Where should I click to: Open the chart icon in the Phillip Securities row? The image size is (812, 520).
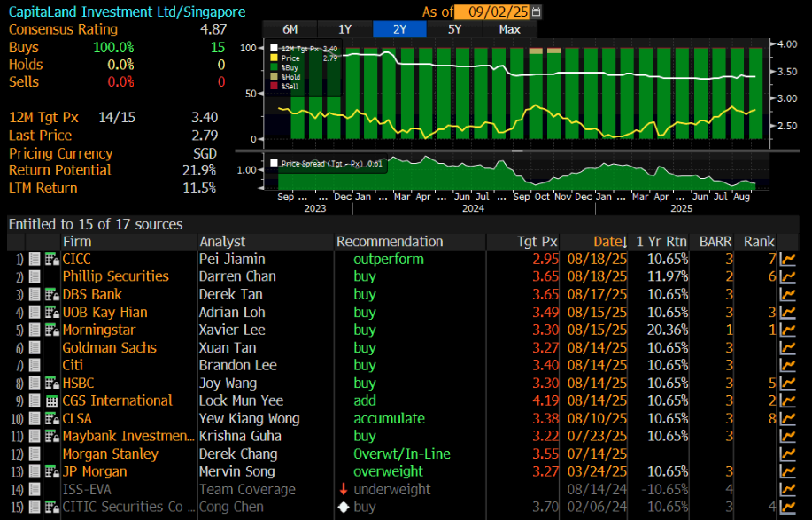pyautogui.click(x=786, y=276)
